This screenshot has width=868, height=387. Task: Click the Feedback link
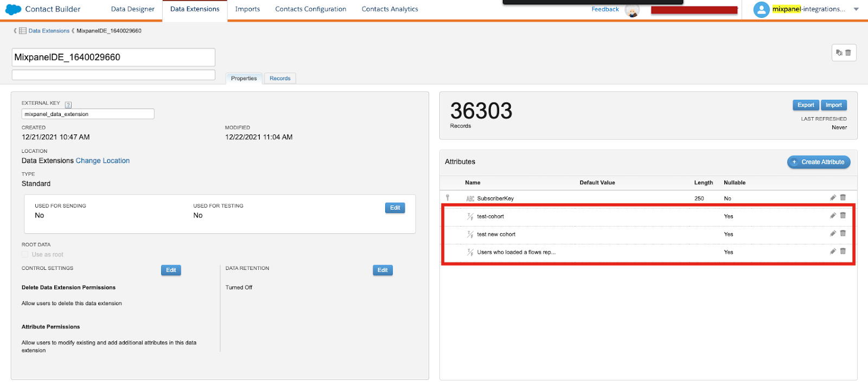click(x=605, y=9)
